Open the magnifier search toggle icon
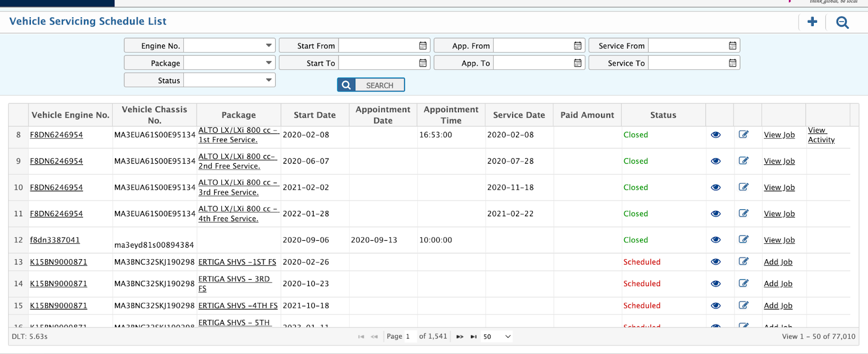The height and width of the screenshot is (354, 868). (842, 22)
